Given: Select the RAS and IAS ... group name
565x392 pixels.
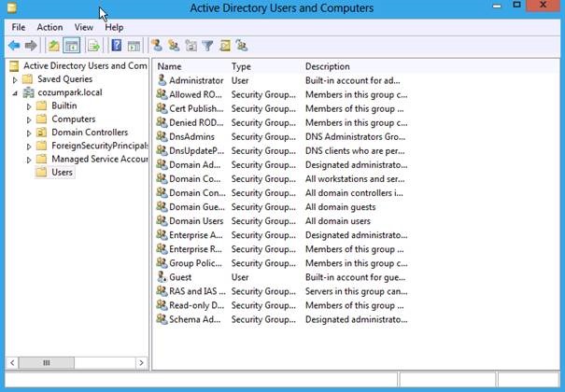Looking at the screenshot, I should (197, 291).
